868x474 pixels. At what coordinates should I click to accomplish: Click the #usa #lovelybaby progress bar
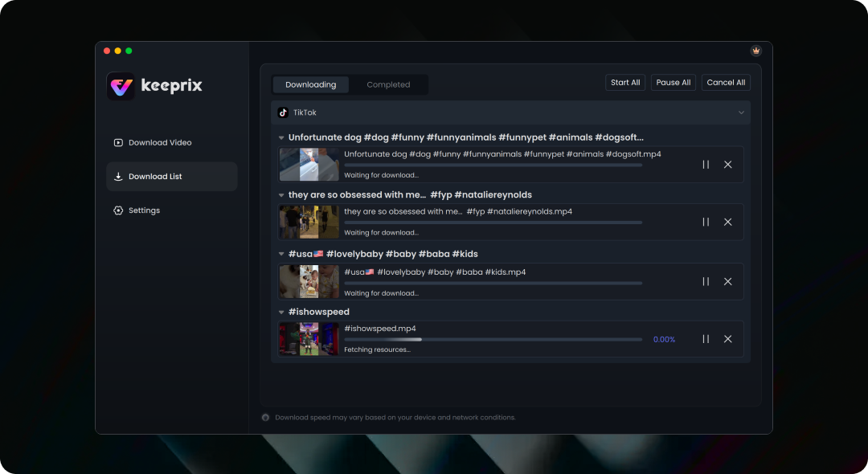[x=493, y=283]
